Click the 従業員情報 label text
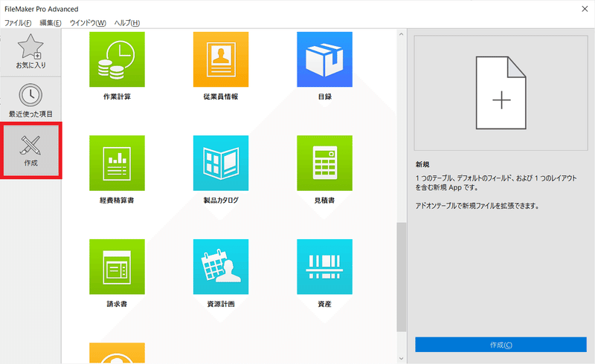This screenshot has height=364, width=595. point(221,97)
